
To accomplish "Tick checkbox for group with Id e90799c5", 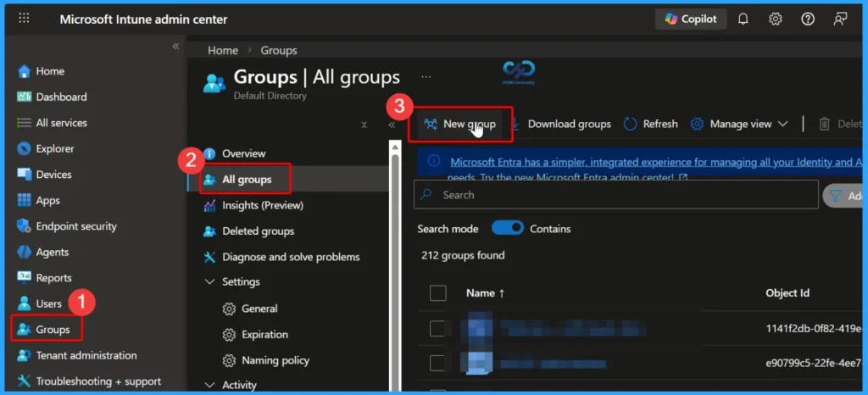I will click(x=437, y=363).
